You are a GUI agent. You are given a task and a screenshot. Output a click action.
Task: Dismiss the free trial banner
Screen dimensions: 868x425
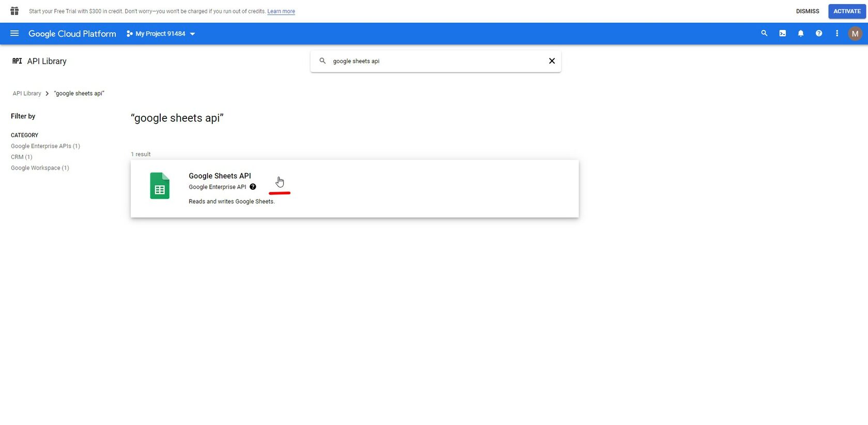click(808, 11)
